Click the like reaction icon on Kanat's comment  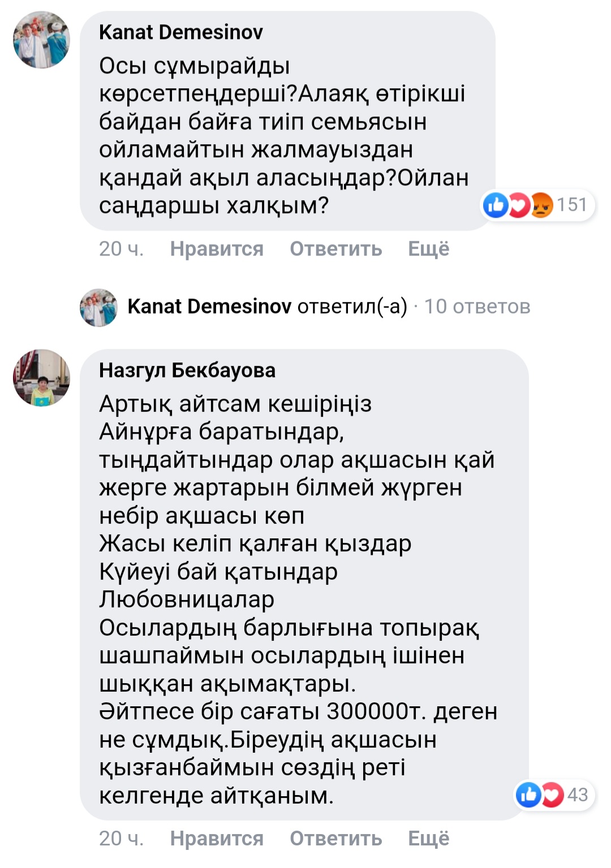tap(496, 205)
